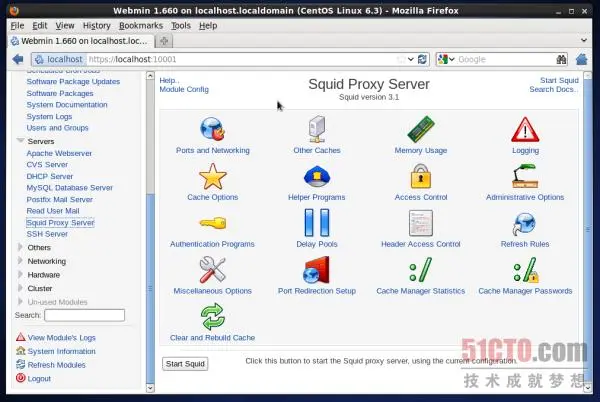Open the Administrative Options desk lamp icon

tap(525, 176)
